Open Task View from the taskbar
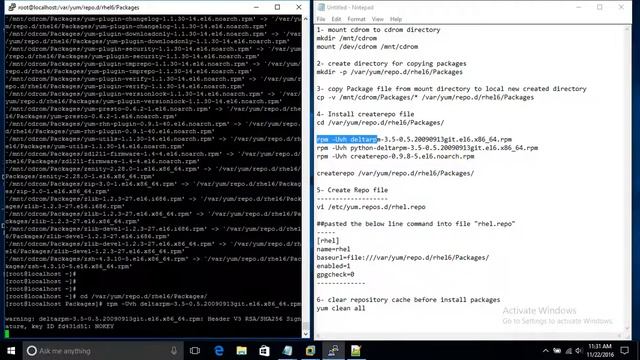The width and height of the screenshot is (640, 360). tap(195, 351)
